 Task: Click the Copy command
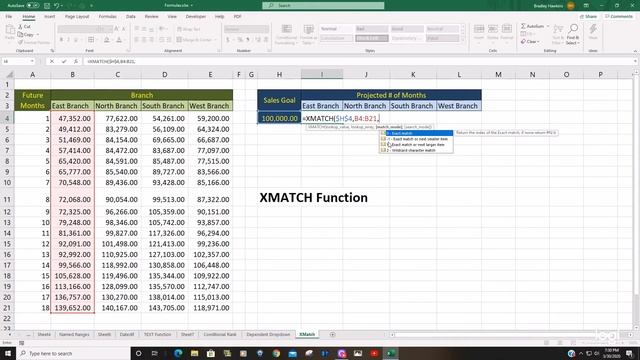click(x=26, y=35)
